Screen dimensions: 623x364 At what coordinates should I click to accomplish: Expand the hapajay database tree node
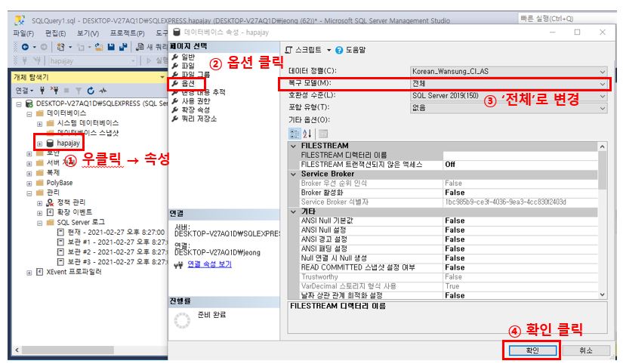coord(40,143)
